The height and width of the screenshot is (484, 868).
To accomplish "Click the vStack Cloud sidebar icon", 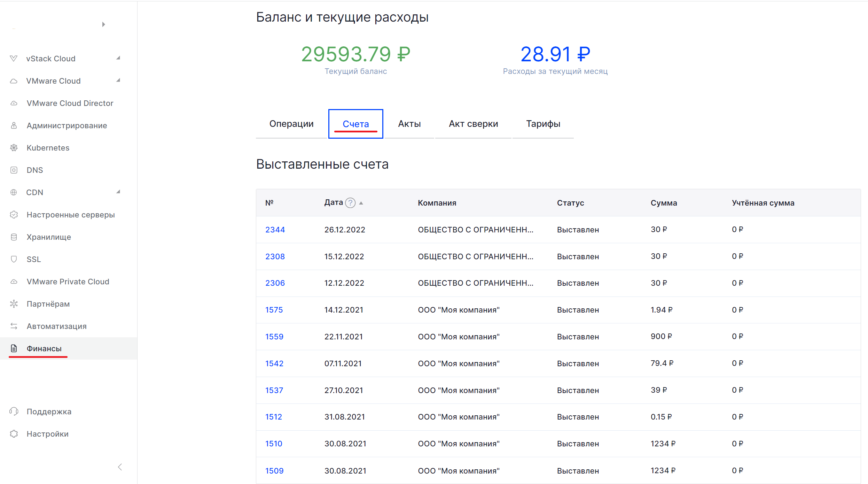I will 14,59.
